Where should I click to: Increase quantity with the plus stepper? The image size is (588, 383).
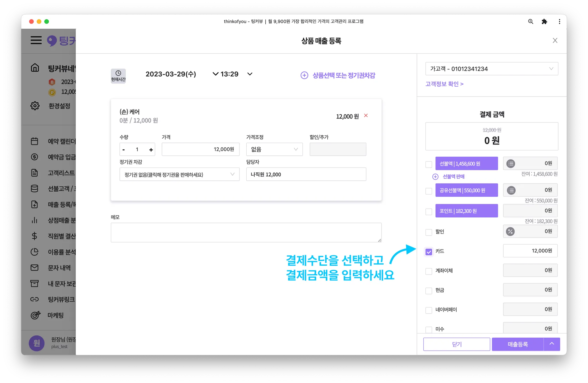tap(151, 150)
